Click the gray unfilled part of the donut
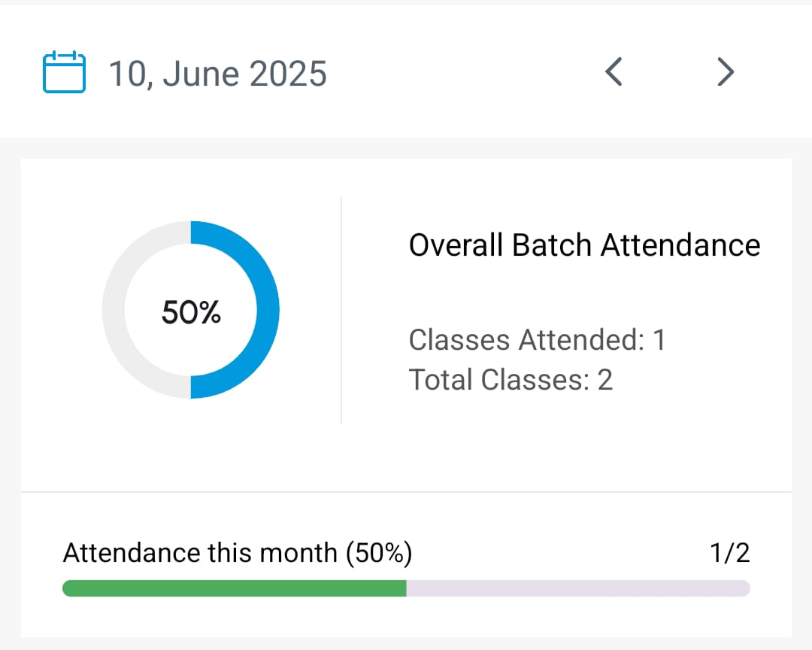 [114, 309]
